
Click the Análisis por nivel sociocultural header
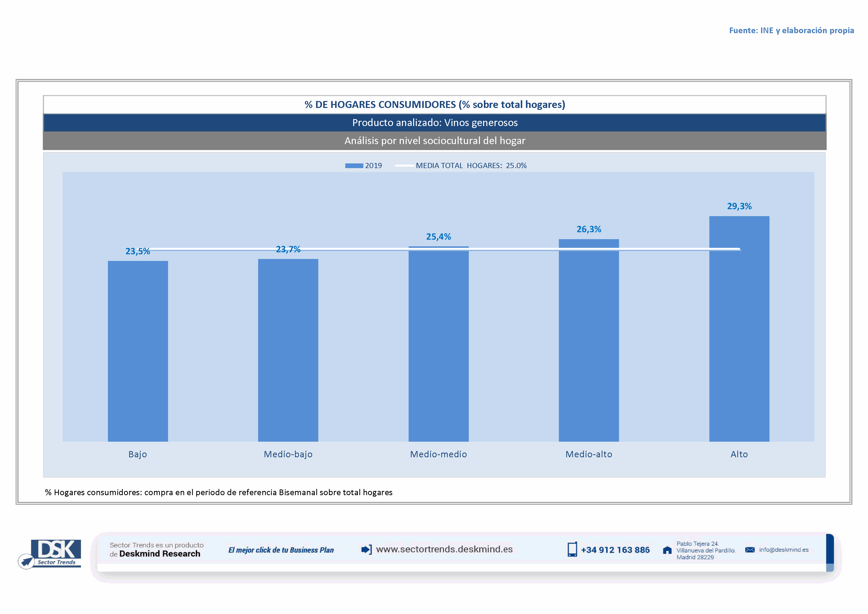pos(435,141)
